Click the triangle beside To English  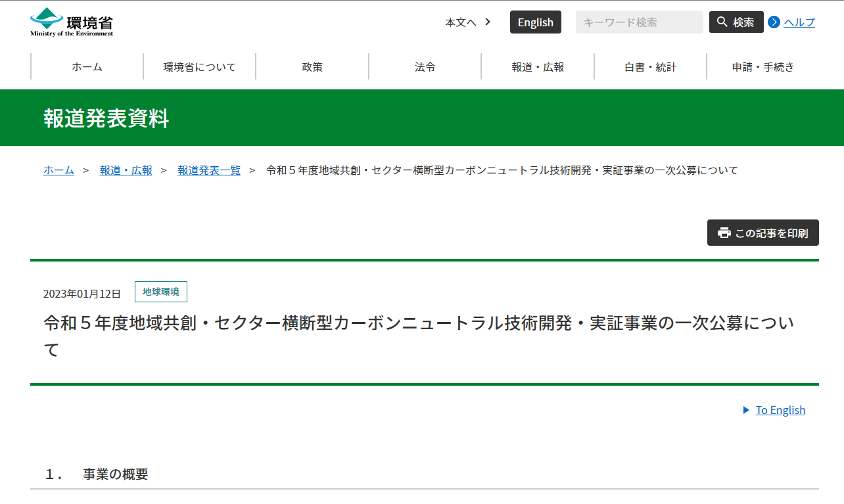(746, 410)
